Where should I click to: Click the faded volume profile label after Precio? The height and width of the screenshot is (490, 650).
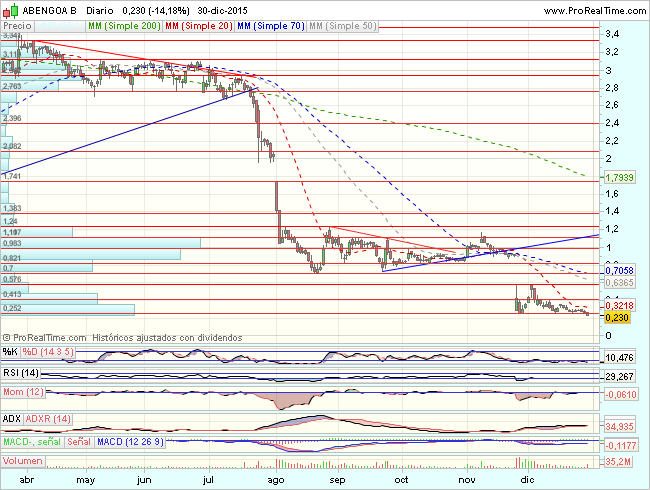tap(60, 26)
